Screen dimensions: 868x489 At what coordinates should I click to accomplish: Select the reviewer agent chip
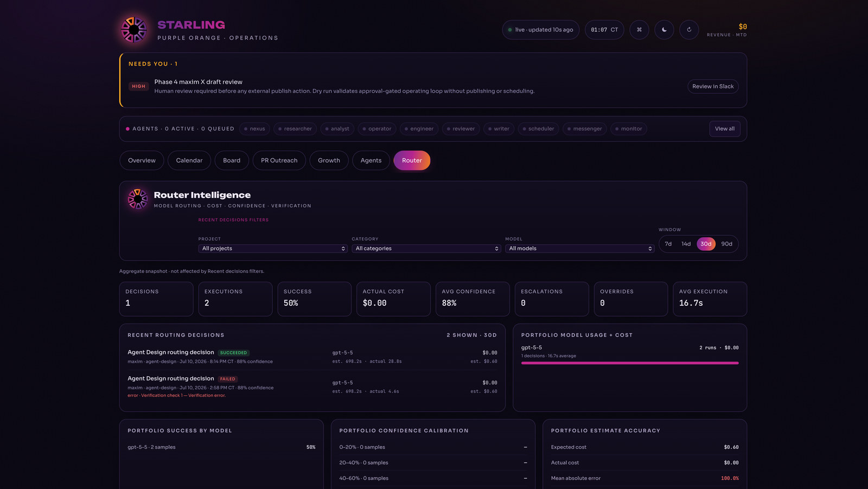[461, 129]
